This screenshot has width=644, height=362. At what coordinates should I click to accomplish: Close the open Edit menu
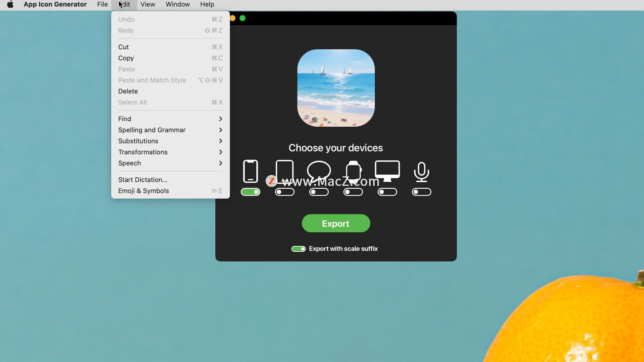pos(124,4)
